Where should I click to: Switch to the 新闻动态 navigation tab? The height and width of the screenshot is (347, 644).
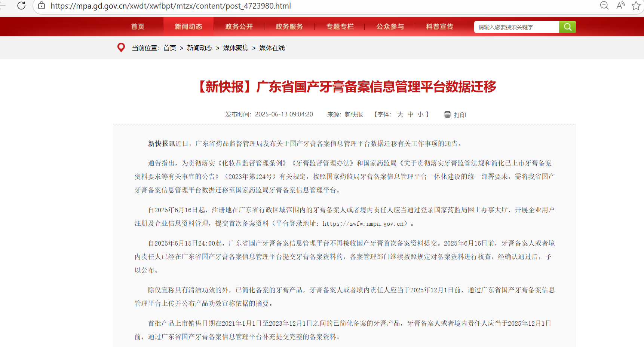pos(188,26)
